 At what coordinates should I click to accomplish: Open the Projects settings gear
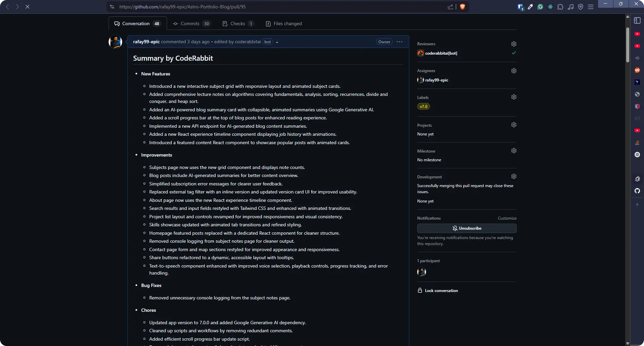coord(514,125)
